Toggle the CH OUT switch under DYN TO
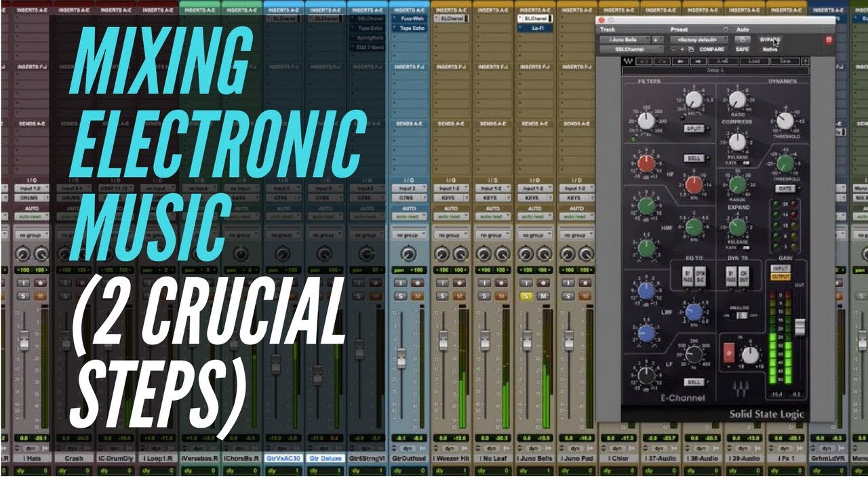 tap(744, 276)
